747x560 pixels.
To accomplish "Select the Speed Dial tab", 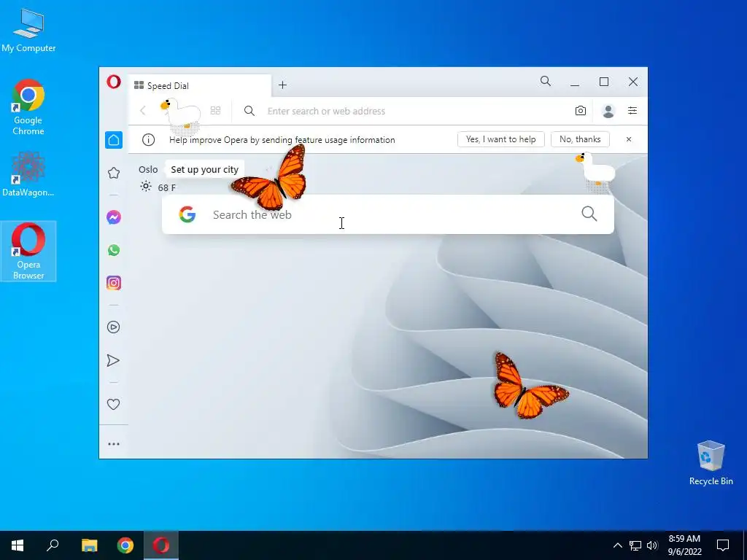I will click(200, 86).
